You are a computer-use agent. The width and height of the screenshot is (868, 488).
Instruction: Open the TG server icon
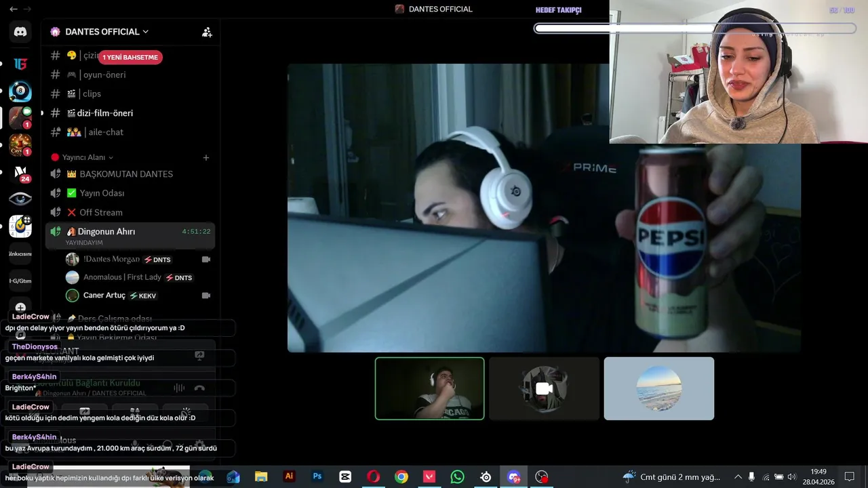[x=20, y=64]
